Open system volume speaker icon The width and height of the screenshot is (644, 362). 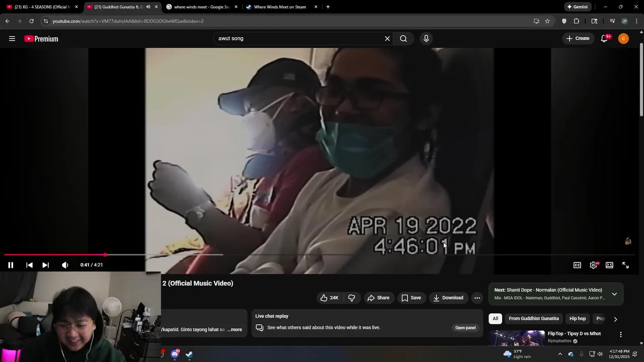pos(600,354)
